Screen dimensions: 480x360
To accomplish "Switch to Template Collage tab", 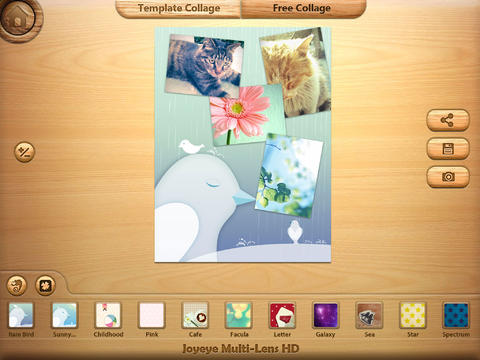I will 179,8.
